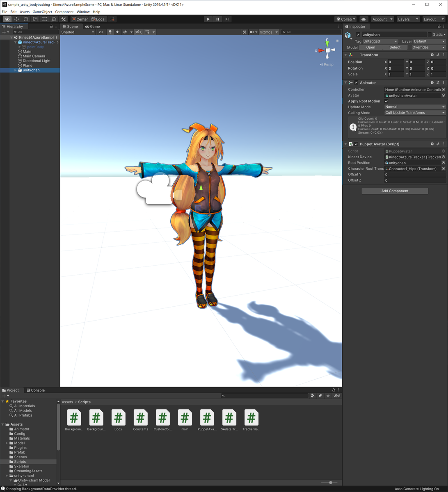
Task: Toggle unitychan active checkbox
Action: [358, 35]
